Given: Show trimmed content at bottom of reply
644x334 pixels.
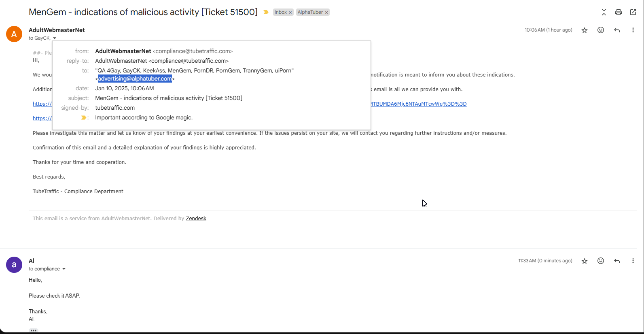Looking at the screenshot, I should [x=34, y=330].
